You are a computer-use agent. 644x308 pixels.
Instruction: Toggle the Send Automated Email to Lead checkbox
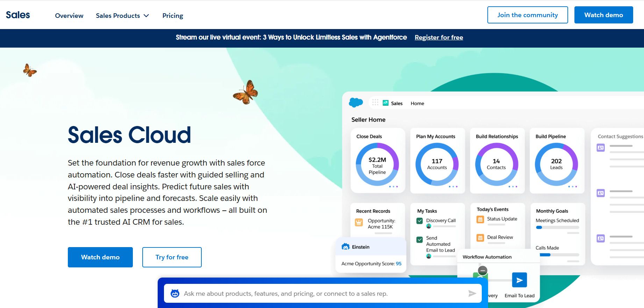pyautogui.click(x=420, y=240)
